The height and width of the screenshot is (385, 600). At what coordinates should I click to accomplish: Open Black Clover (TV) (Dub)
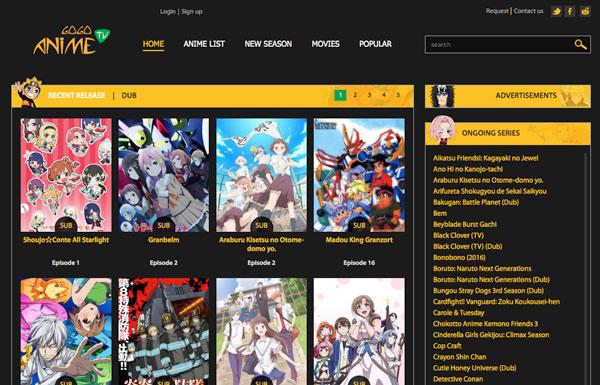point(468,246)
